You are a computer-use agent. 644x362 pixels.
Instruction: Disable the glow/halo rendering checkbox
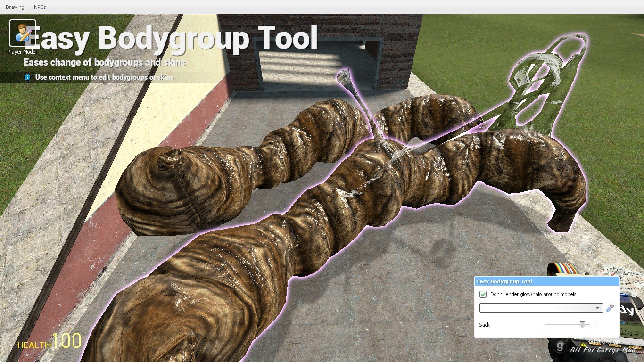(x=483, y=294)
